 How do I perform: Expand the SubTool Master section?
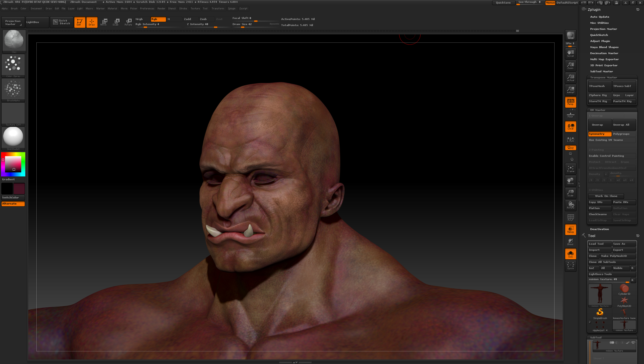601,72
